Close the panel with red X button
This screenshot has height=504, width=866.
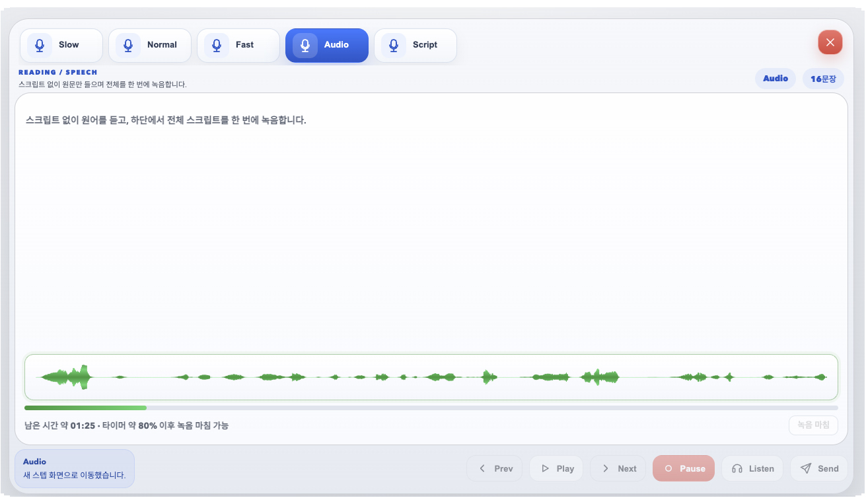pyautogui.click(x=830, y=42)
